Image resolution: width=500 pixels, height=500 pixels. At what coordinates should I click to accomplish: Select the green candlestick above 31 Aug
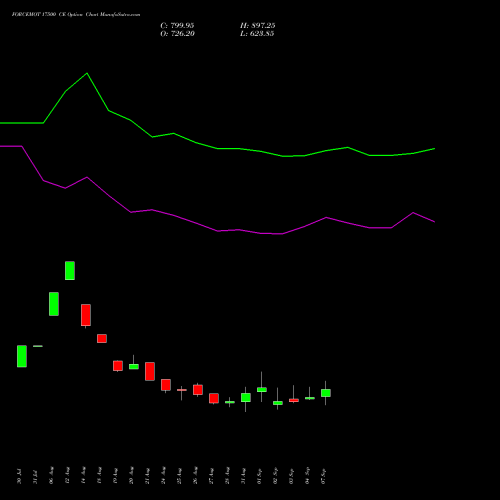[x=246, y=398]
